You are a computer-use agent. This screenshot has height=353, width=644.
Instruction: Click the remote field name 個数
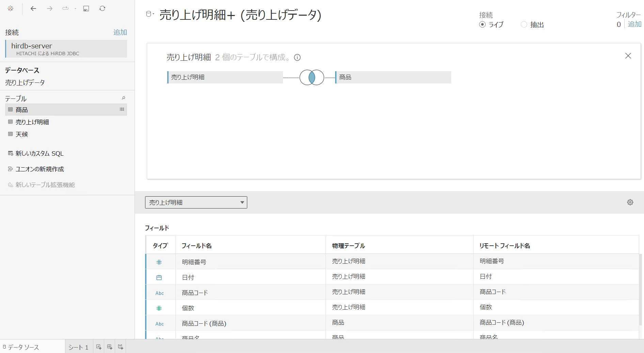point(486,307)
